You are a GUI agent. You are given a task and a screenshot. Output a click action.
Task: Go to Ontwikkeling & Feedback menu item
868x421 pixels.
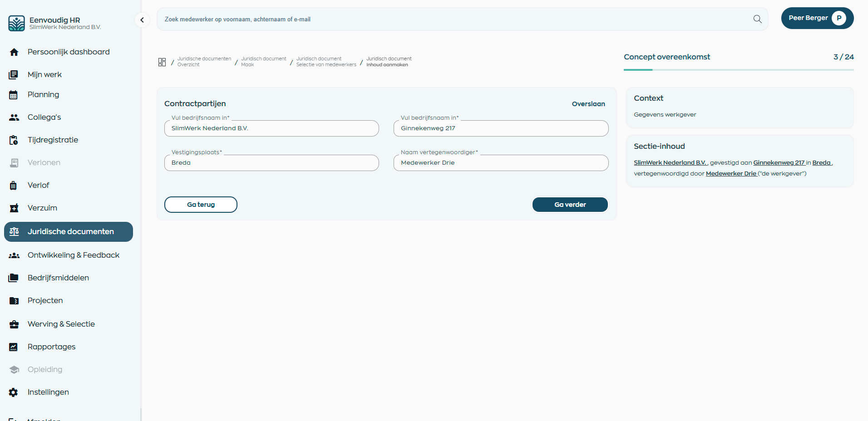(x=73, y=255)
